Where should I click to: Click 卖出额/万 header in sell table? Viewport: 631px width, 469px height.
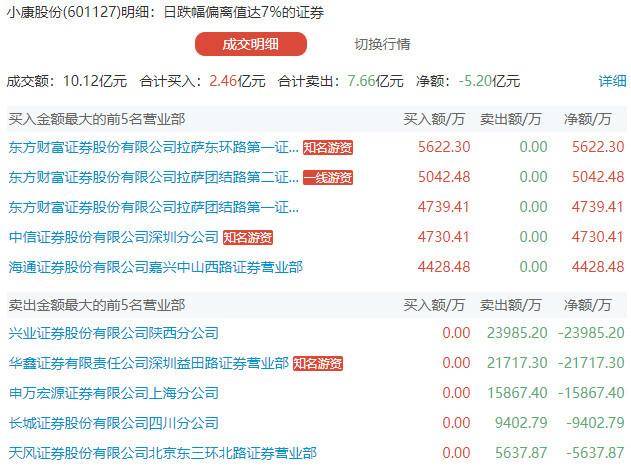coord(510,305)
